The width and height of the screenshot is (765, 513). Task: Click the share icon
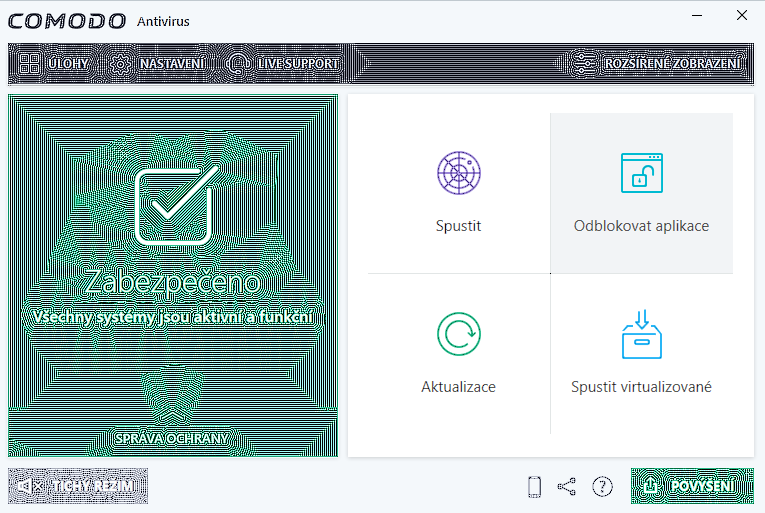(567, 487)
